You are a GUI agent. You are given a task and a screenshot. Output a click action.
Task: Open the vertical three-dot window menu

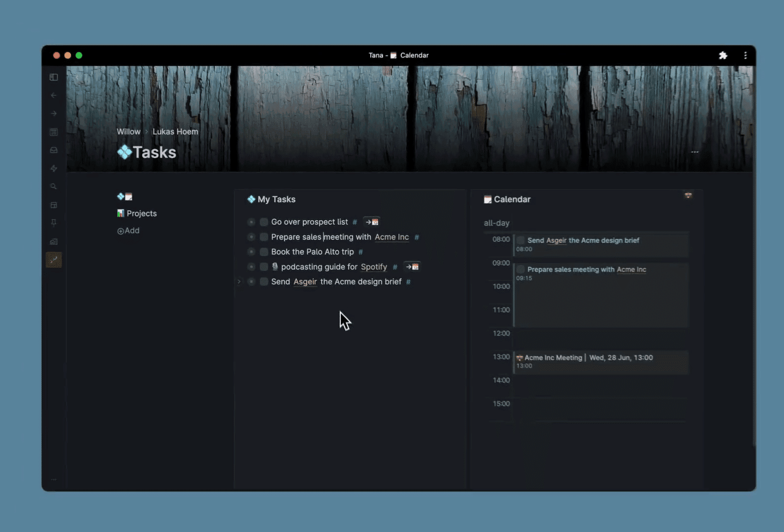tap(745, 55)
